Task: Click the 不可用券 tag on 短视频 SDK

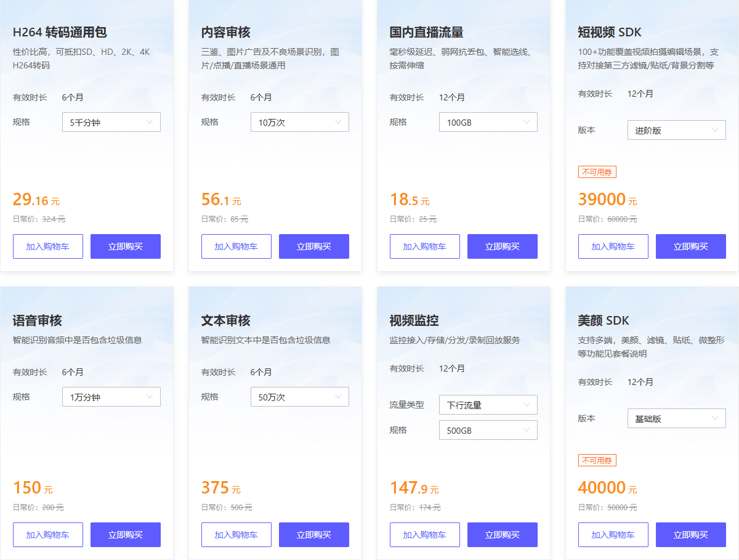Action: [597, 172]
